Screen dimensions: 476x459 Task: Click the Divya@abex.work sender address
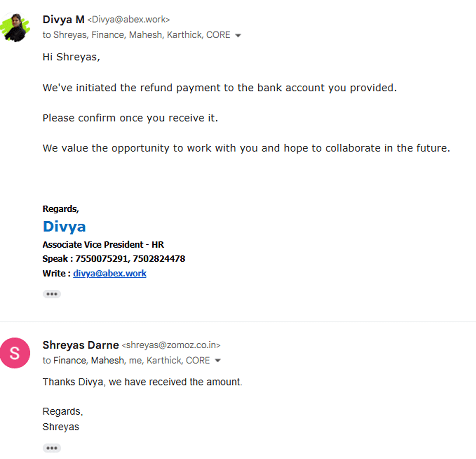(129, 19)
